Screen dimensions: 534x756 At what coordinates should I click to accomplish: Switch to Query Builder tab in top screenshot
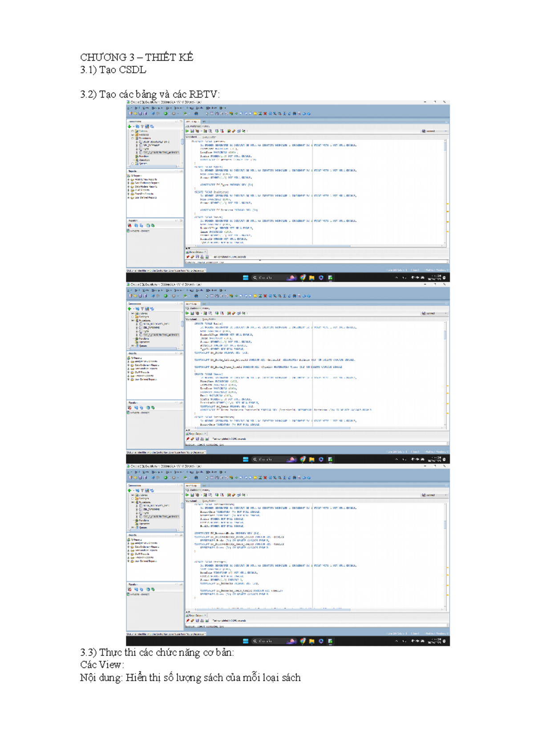click(209, 137)
